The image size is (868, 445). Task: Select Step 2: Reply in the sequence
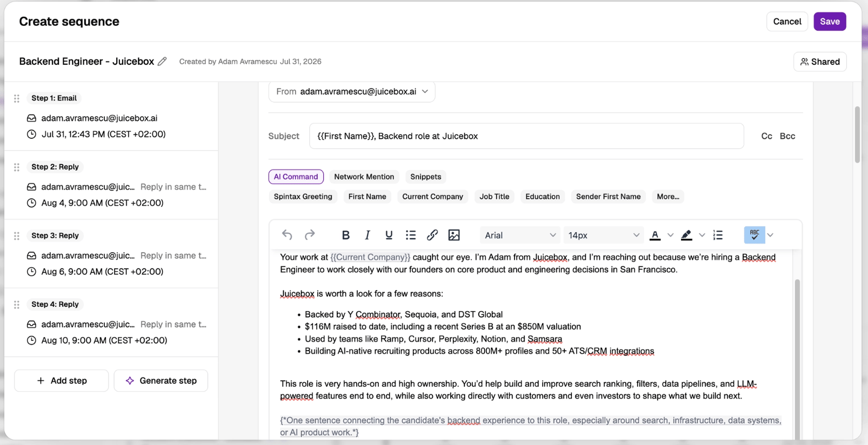(x=55, y=167)
